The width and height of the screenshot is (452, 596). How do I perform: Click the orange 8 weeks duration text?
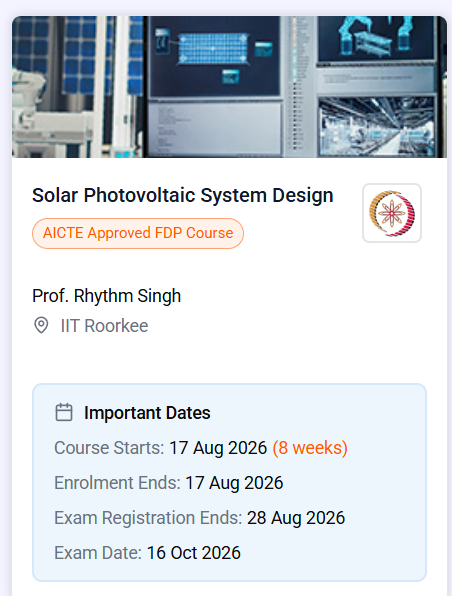tap(310, 448)
